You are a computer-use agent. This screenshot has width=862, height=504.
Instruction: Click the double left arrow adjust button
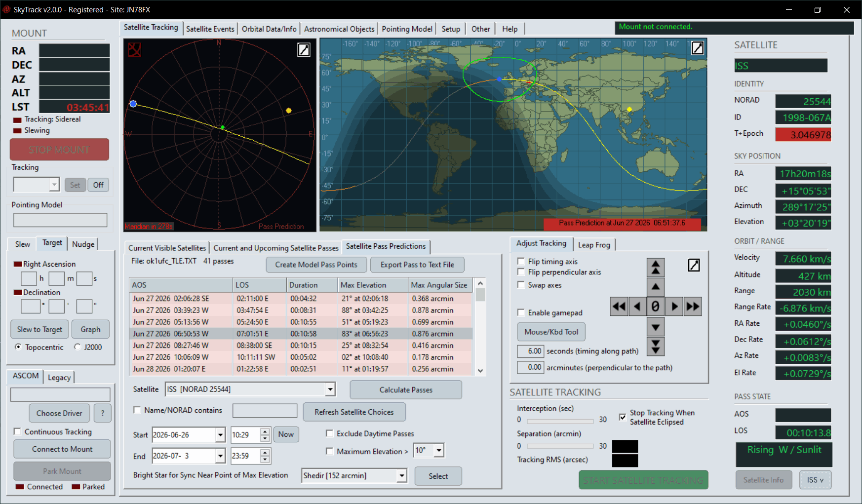pos(619,307)
